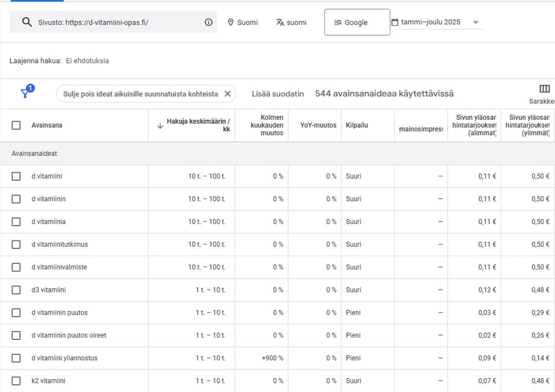Viewport: 555px width, 392px height.
Task: Open the Sarakkeet columns icon
Action: (x=544, y=89)
